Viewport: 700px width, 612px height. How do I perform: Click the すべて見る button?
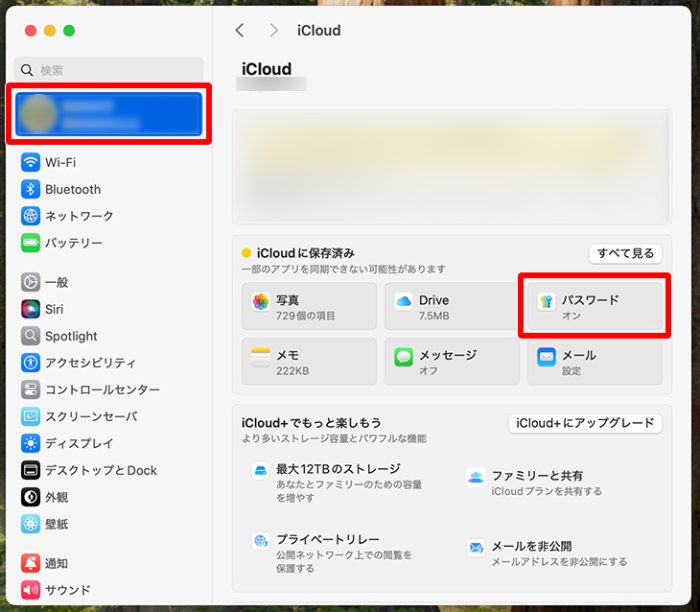(x=625, y=253)
